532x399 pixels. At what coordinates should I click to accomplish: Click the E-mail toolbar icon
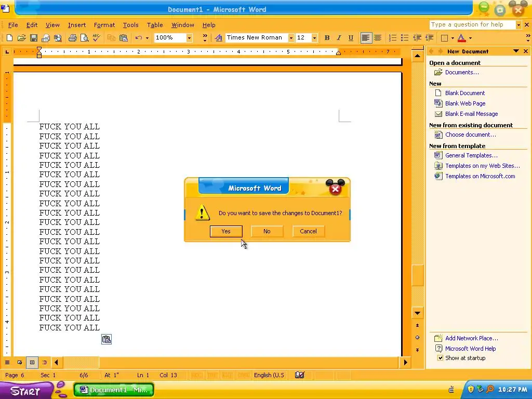click(x=46, y=37)
